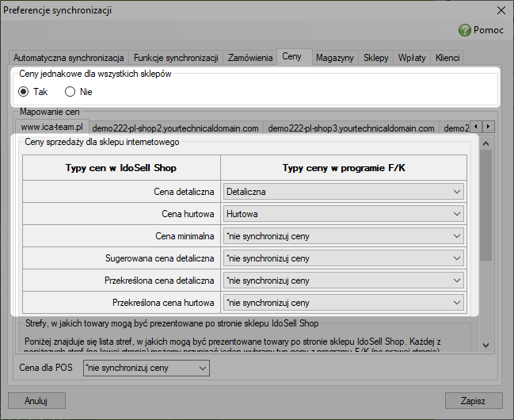Click the Ceny jednakowe dla wszystkich sklepów label
Viewport: 514px width, 420px height.
click(95, 74)
